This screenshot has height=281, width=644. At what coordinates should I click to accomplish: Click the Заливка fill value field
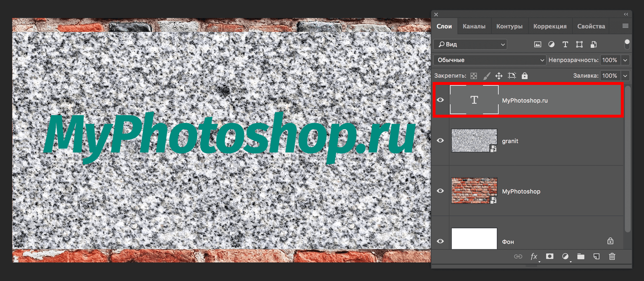[x=610, y=76]
